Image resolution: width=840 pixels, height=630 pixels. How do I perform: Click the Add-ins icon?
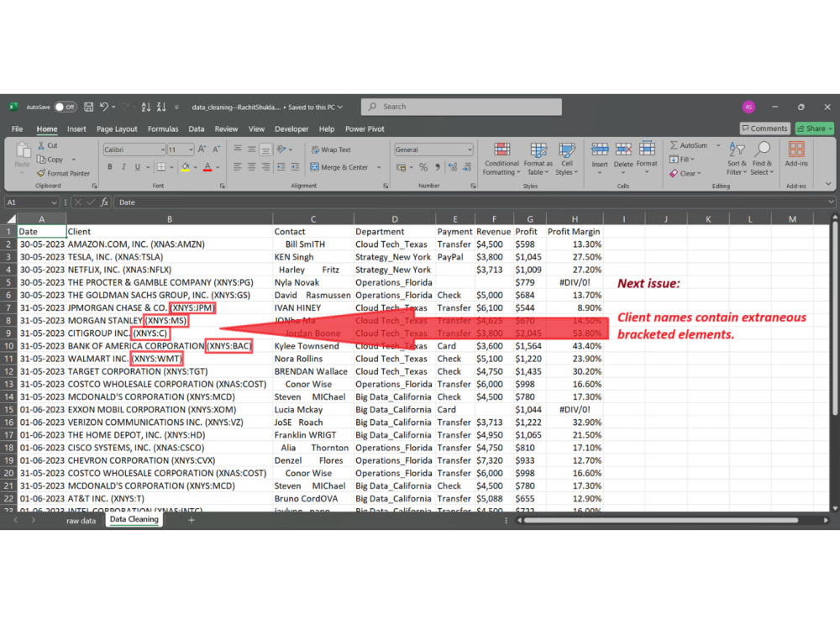(796, 150)
